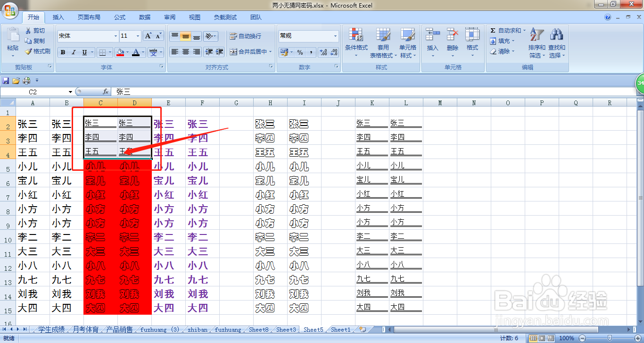The width and height of the screenshot is (644, 343).
Task: Open the Font group dialog launcher
Action: tap(162, 67)
